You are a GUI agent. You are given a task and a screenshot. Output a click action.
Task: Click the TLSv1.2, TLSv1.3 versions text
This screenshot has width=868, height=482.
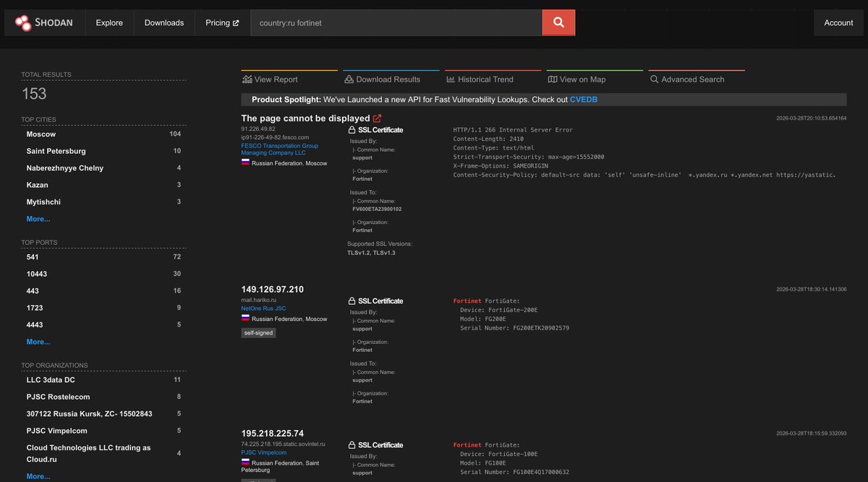tap(371, 253)
